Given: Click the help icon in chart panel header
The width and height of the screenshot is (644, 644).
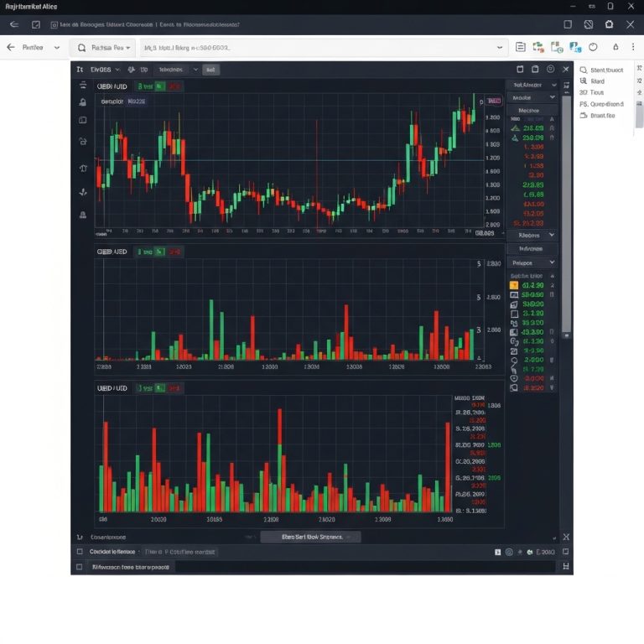Looking at the screenshot, I should click(550, 70).
